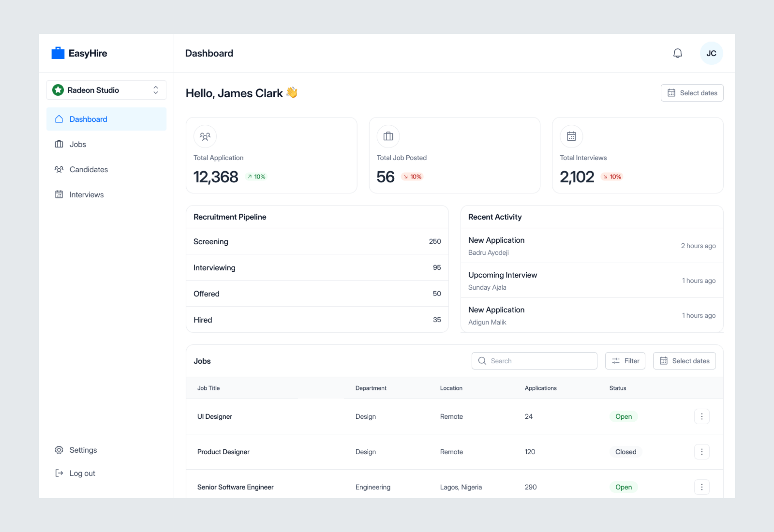This screenshot has width=774, height=532.
Task: Select the Interviewing pipeline row
Action: [317, 268]
